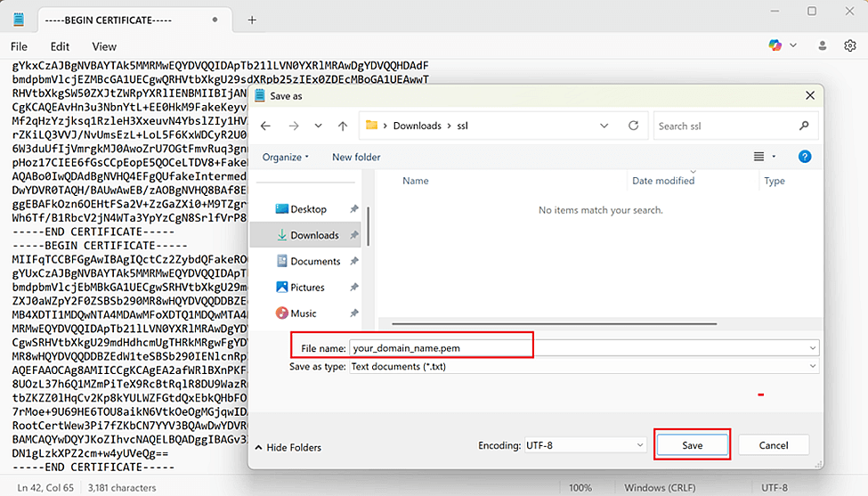Click the Save button

tap(693, 445)
